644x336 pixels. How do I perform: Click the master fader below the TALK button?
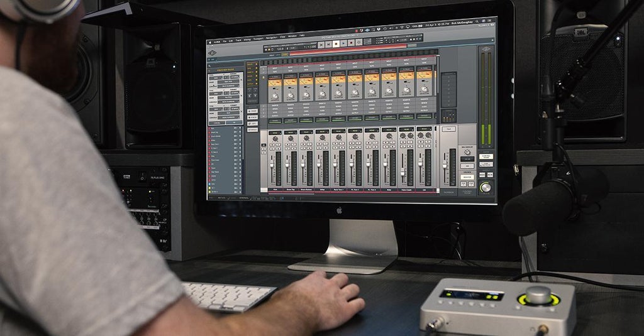445,166
